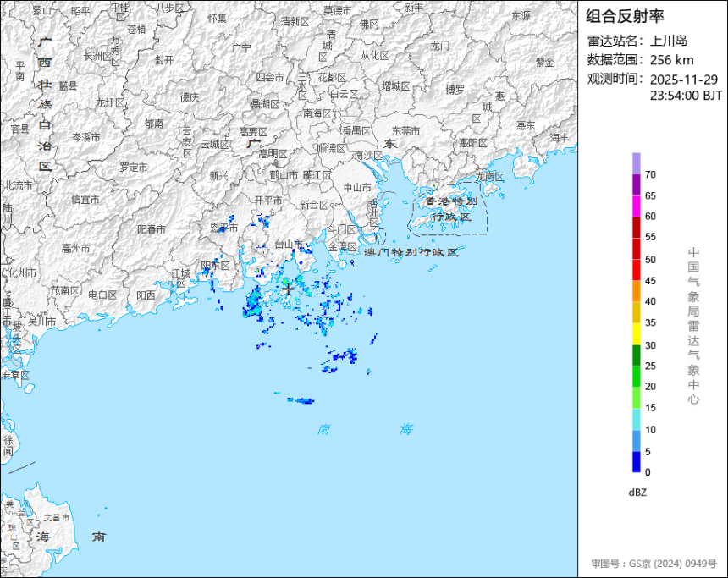Click the 从化区 map label
728x578 pixels.
pyautogui.click(x=375, y=56)
